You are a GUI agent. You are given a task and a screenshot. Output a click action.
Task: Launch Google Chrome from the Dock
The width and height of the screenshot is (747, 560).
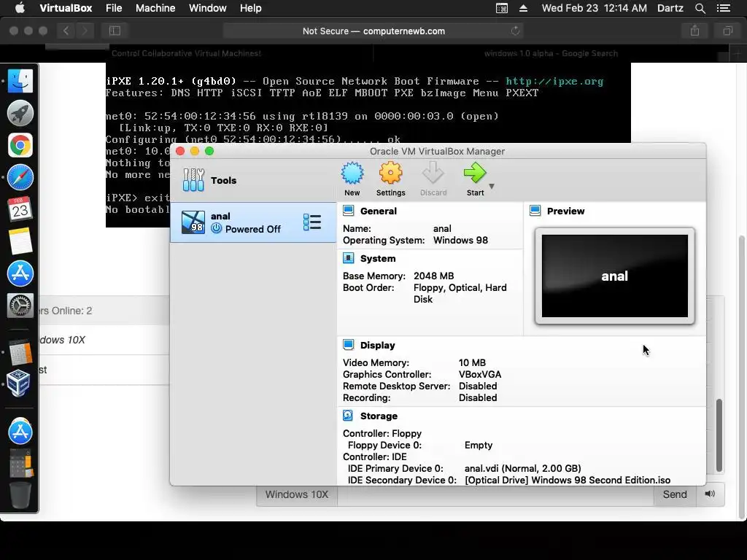20,145
